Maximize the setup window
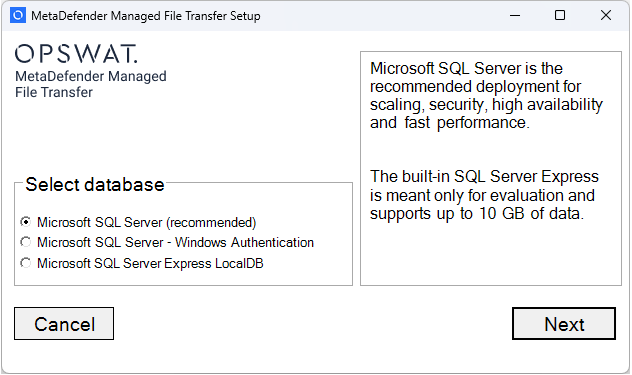Viewport: 632px width, 375px height. (x=560, y=15)
